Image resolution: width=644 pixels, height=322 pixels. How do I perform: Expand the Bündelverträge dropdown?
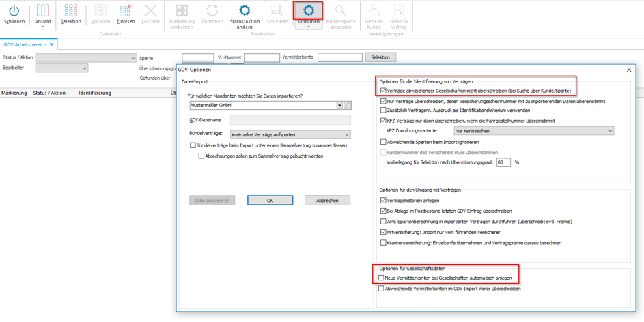click(346, 135)
